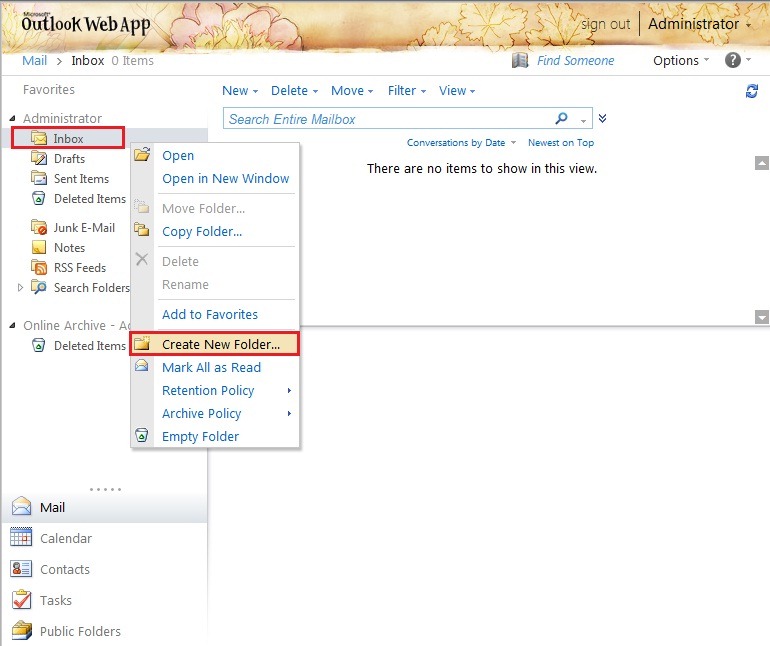Expand the Search Folders tree node

click(x=21, y=288)
